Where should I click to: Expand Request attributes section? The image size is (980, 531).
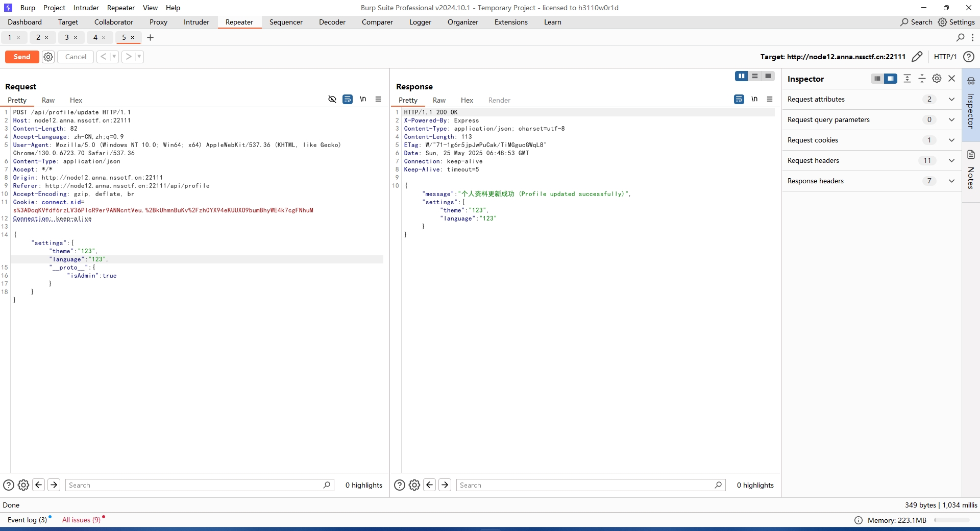871,100
